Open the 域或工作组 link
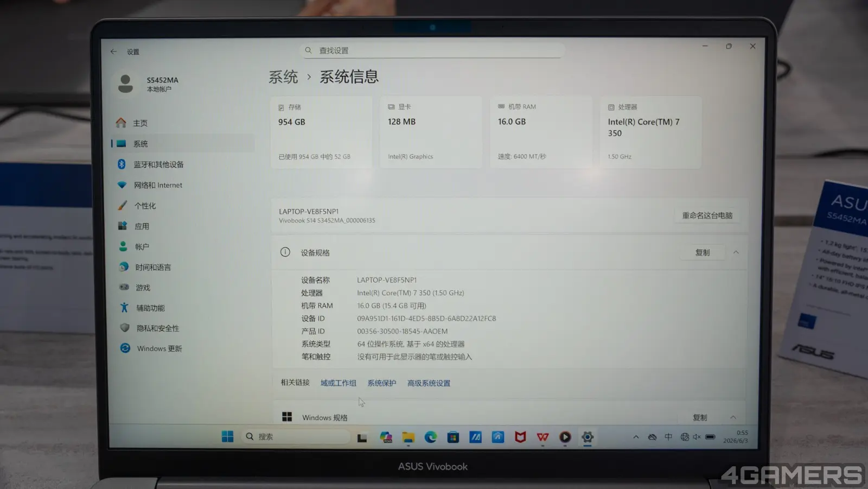 tap(339, 383)
